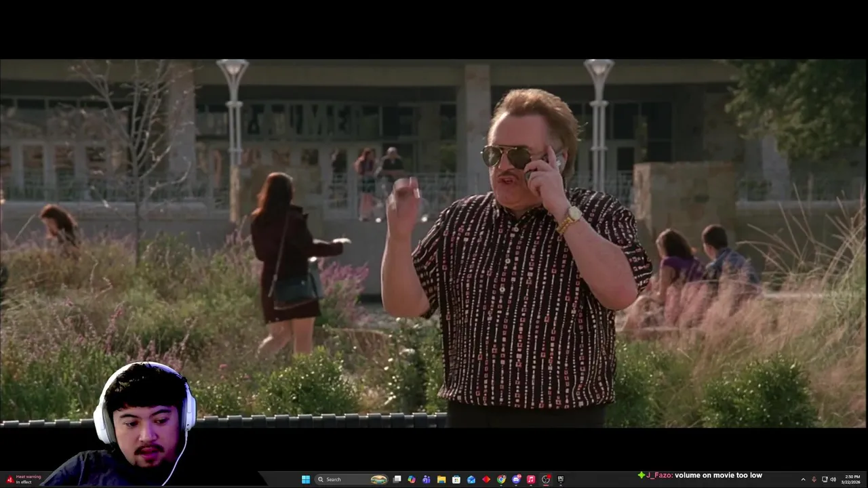868x488 pixels.
Task: Open Outlook mail taskbar icon
Action: tap(471, 479)
